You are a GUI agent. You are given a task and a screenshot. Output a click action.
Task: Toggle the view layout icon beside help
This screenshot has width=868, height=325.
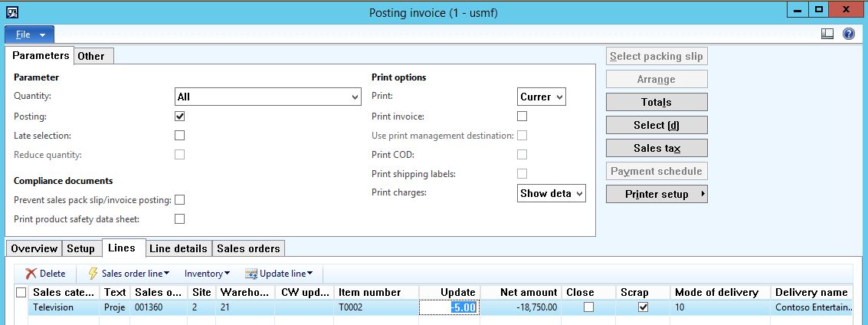(x=827, y=34)
